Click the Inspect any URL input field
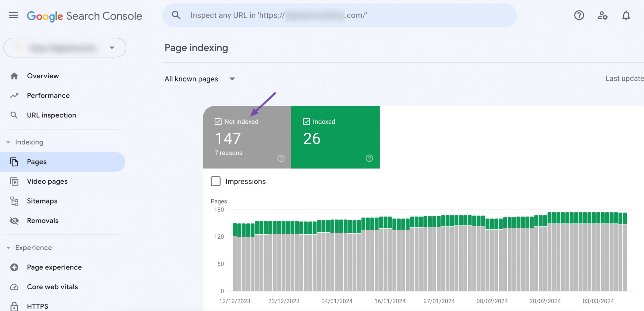This screenshot has width=644, height=311. (339, 15)
